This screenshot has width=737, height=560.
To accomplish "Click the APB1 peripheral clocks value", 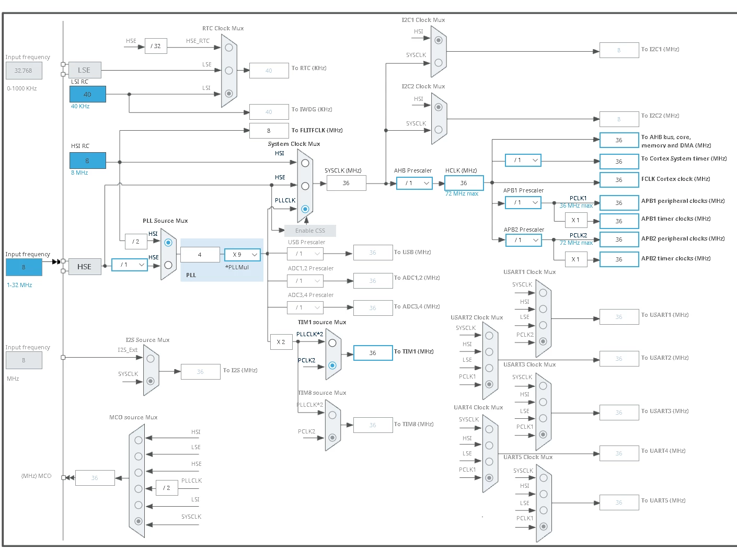I will click(619, 203).
